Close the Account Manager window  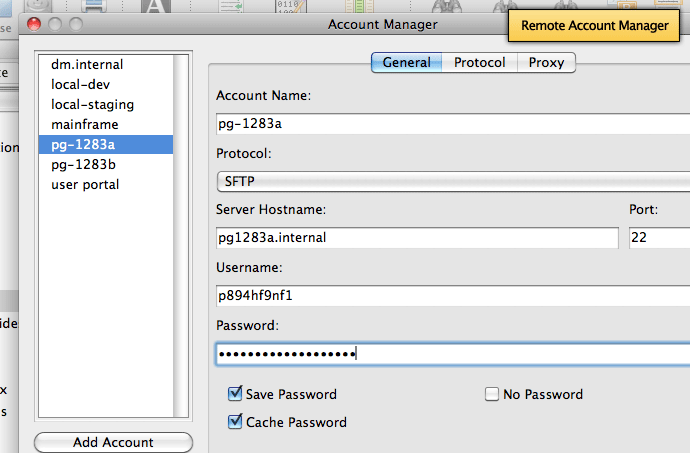click(x=34, y=24)
